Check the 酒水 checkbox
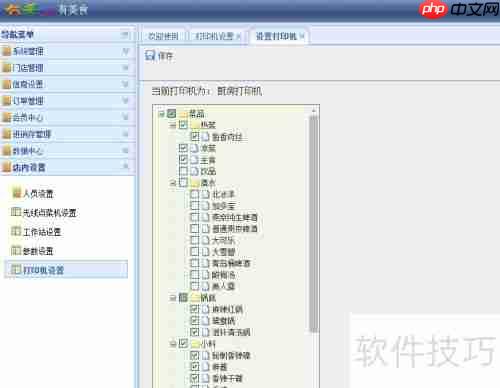This screenshot has width=500, height=388. tap(183, 183)
